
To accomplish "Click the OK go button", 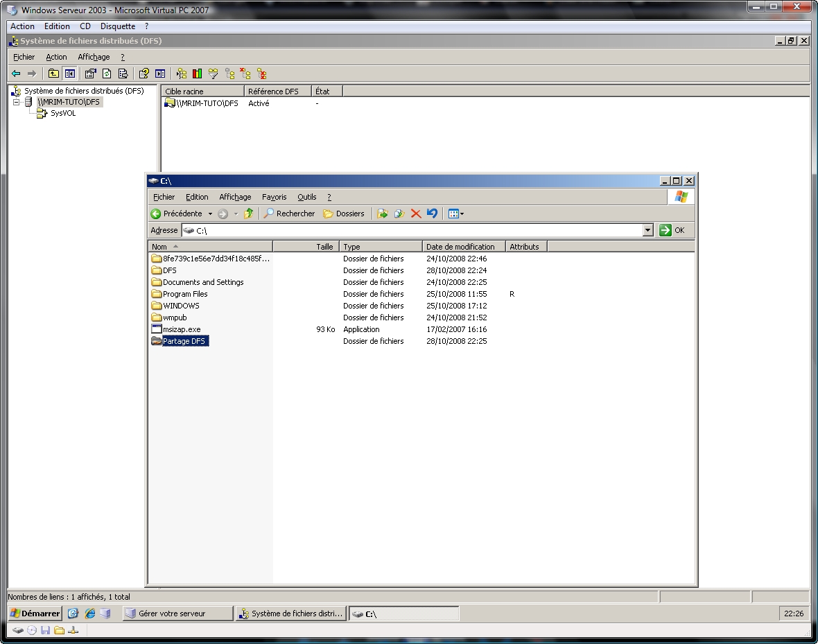I will click(x=672, y=230).
